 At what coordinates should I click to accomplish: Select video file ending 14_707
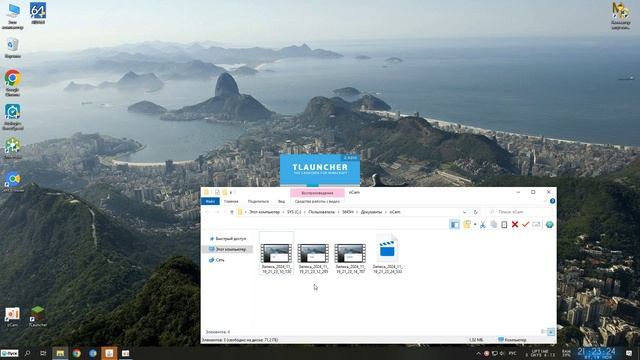[350, 258]
